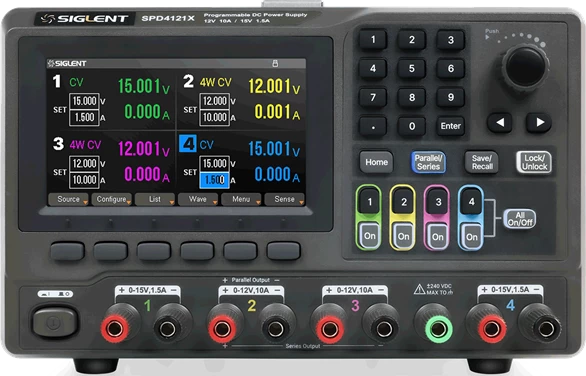The image size is (586, 376).
Task: Select channel 2 yellow button
Action: pos(404,202)
